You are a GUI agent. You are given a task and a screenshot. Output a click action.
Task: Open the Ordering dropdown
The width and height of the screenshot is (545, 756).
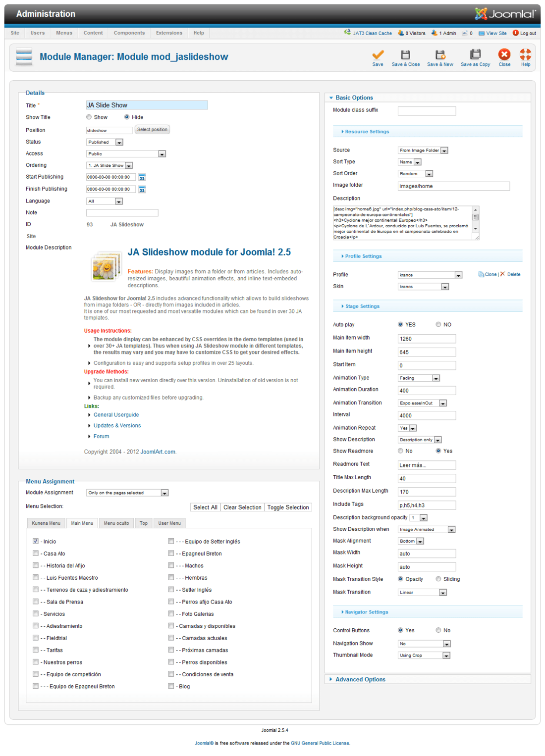coord(109,165)
